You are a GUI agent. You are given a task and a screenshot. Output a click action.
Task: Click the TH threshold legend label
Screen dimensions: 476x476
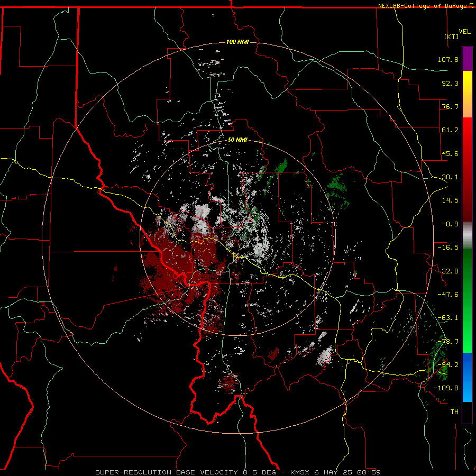(x=454, y=412)
